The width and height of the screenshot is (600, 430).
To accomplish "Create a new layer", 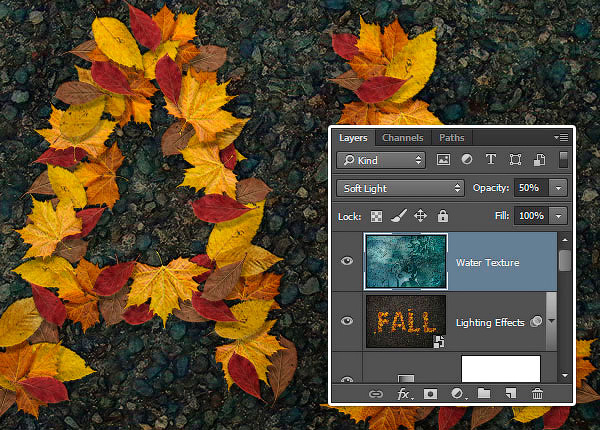I will pyautogui.click(x=511, y=393).
